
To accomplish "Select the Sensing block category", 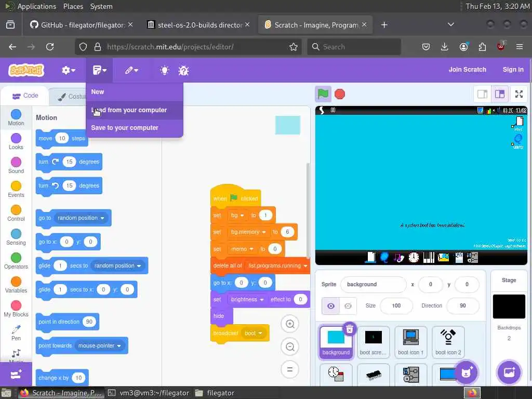I will click(16, 237).
